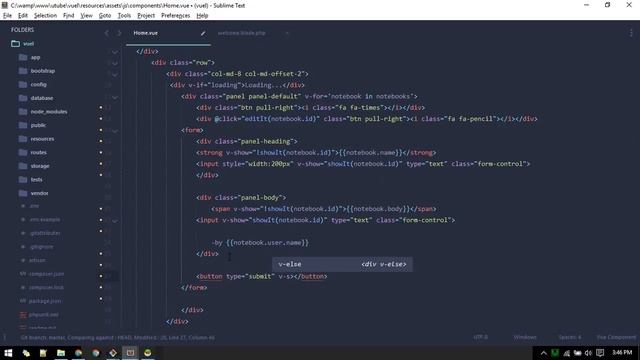Toggle the sidebar icon in status bar

click(5, 337)
